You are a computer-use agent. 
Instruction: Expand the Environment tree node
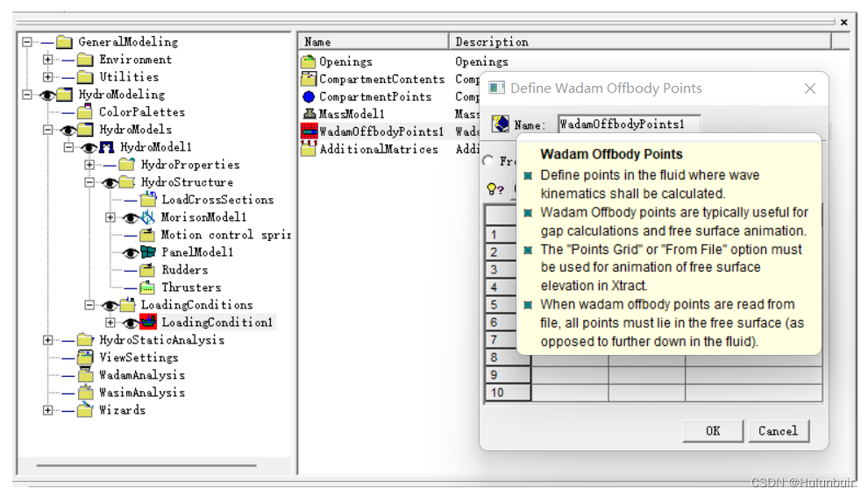[x=47, y=60]
